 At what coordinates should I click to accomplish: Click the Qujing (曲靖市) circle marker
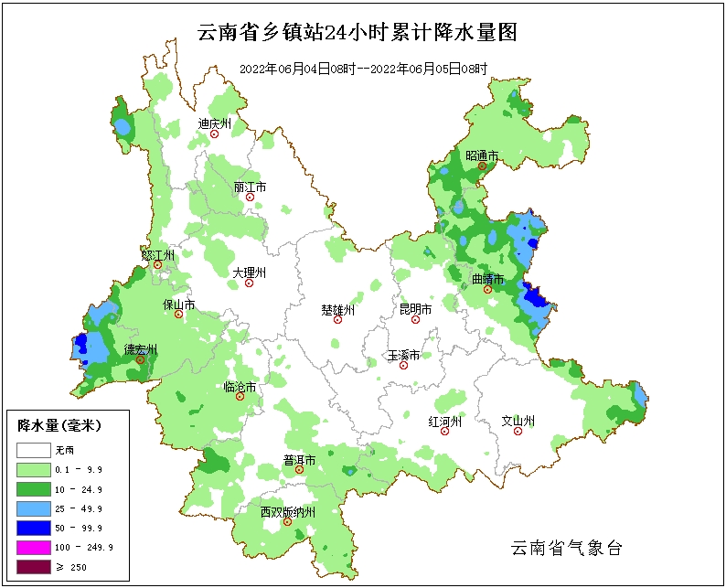click(487, 290)
